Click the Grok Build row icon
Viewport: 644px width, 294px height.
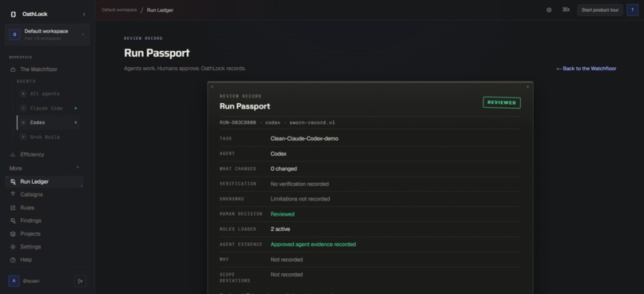[x=23, y=137]
